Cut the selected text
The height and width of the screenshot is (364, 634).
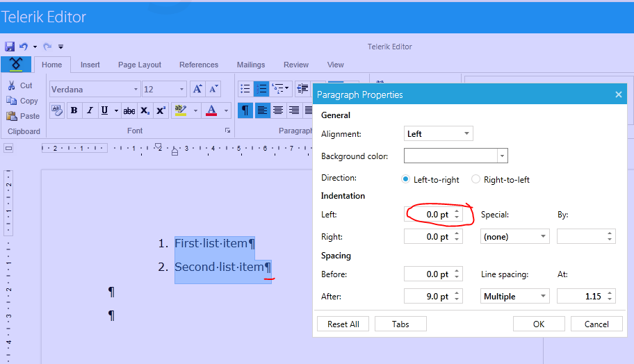click(20, 85)
